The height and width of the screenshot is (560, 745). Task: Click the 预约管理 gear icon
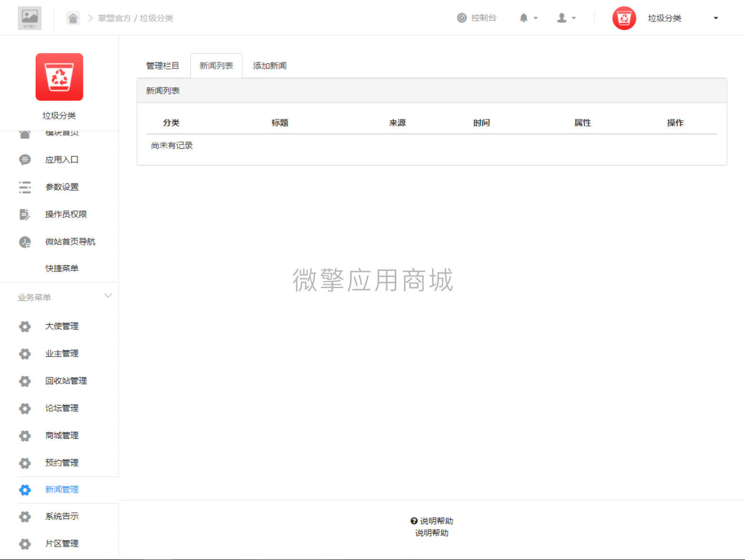tap(25, 463)
